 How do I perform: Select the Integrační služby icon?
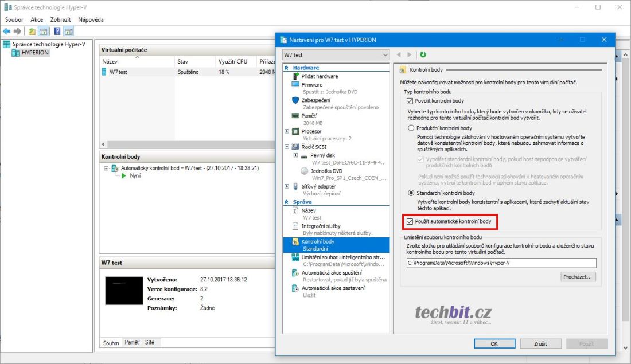pos(295,226)
